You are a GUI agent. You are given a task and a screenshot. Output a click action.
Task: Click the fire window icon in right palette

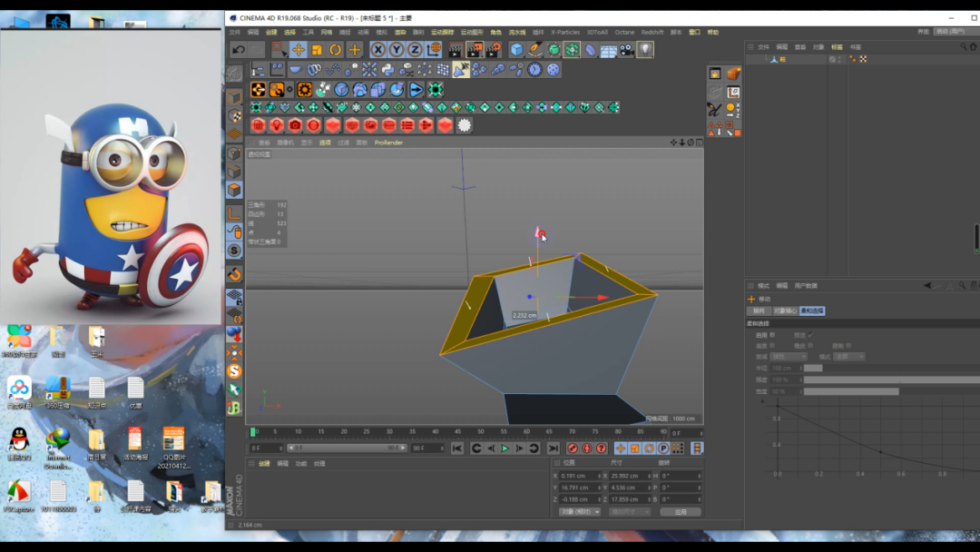coord(715,74)
